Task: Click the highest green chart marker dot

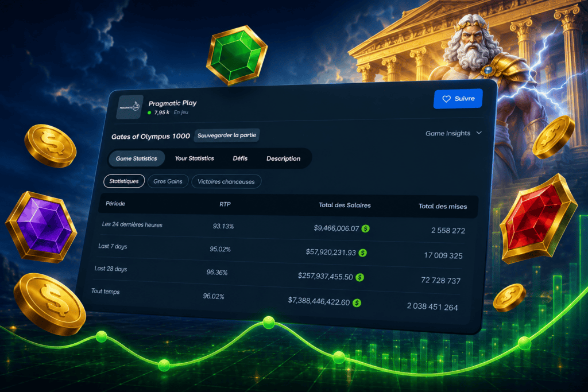Action: [x=269, y=323]
